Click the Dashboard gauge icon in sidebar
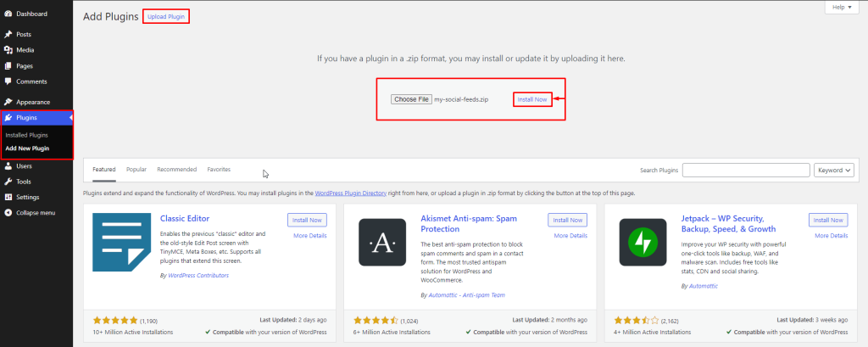The image size is (868, 347). (8, 14)
